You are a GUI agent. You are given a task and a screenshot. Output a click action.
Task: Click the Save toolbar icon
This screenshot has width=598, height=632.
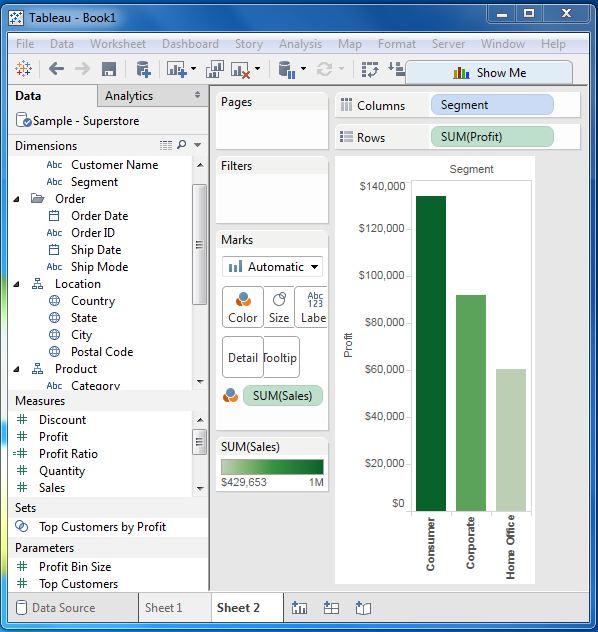point(109,69)
